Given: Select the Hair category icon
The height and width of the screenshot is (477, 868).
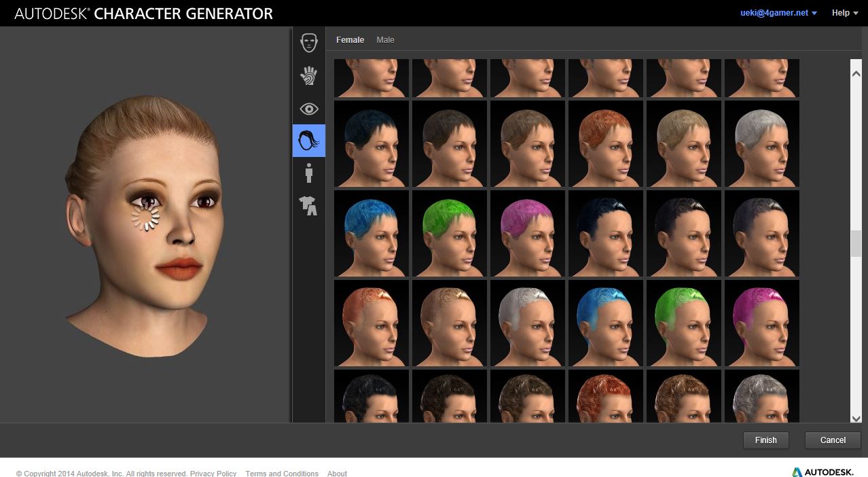Looking at the screenshot, I should [x=309, y=141].
